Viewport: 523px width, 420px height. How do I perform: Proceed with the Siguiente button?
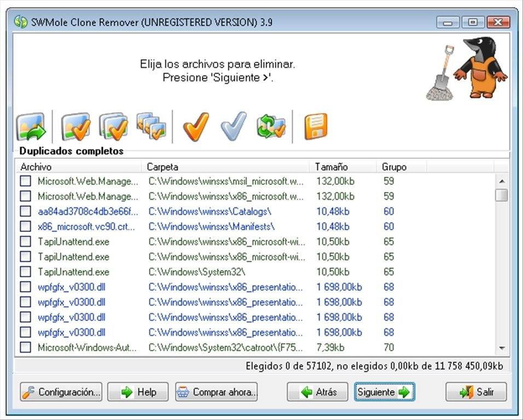click(385, 392)
